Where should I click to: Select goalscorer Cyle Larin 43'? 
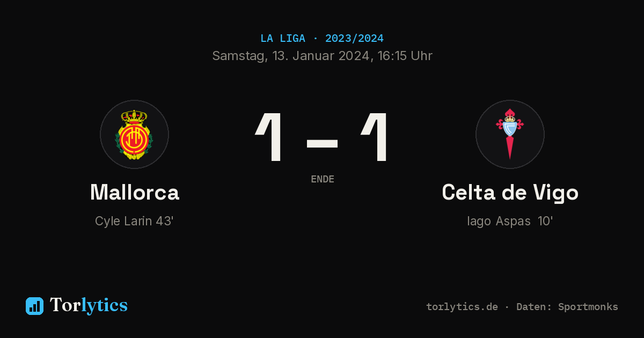click(134, 221)
